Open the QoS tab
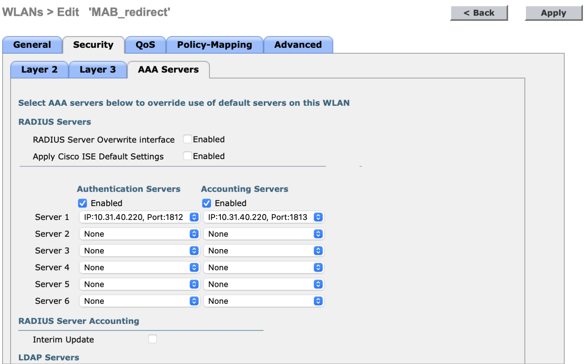588x364 pixels. [145, 45]
